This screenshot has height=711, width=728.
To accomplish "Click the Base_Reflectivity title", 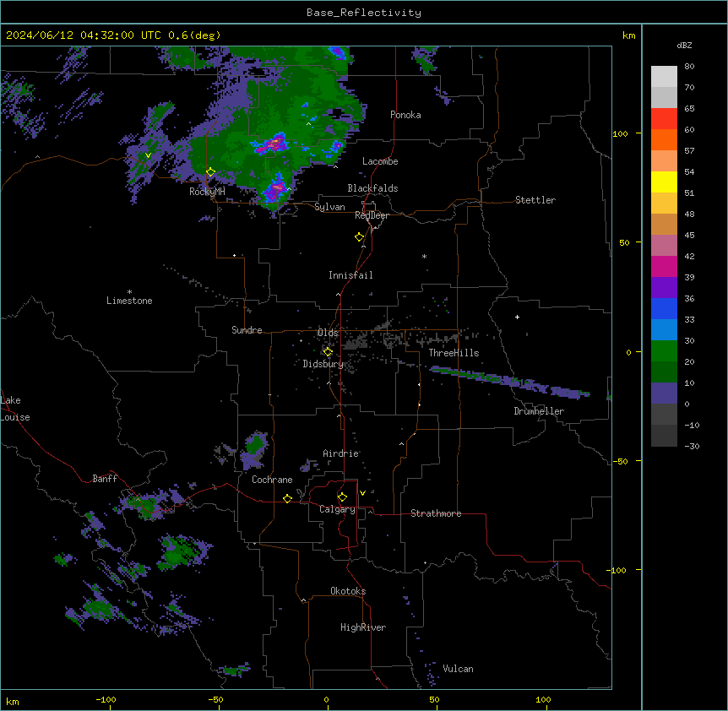I will 364,13.
